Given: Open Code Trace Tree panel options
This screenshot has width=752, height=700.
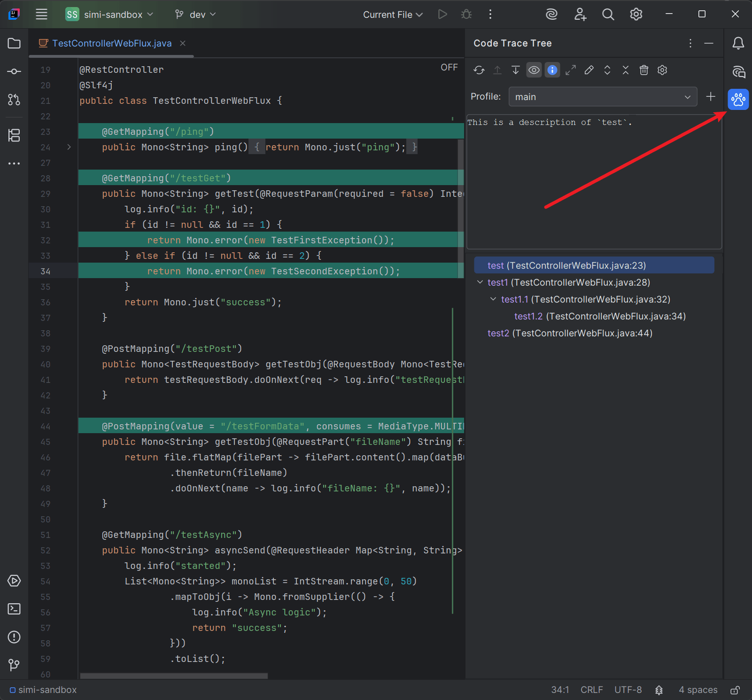Looking at the screenshot, I should coord(690,43).
